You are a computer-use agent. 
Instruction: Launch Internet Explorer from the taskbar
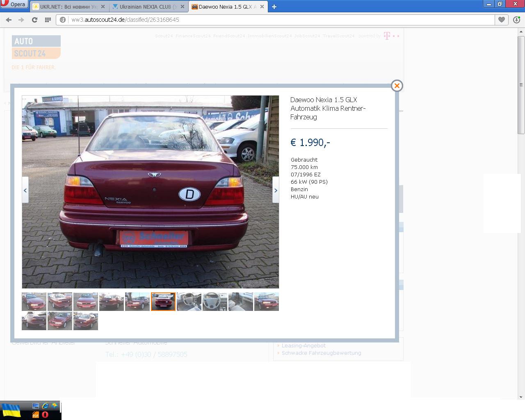point(45,406)
